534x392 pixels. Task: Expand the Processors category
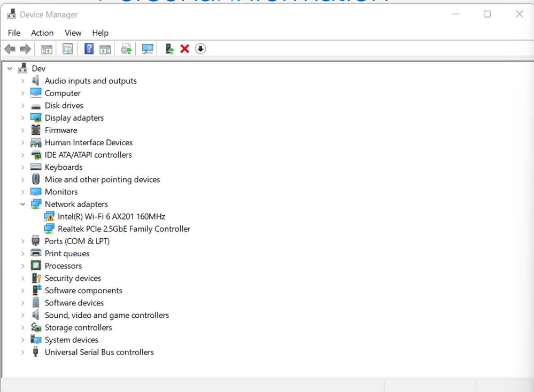22,266
